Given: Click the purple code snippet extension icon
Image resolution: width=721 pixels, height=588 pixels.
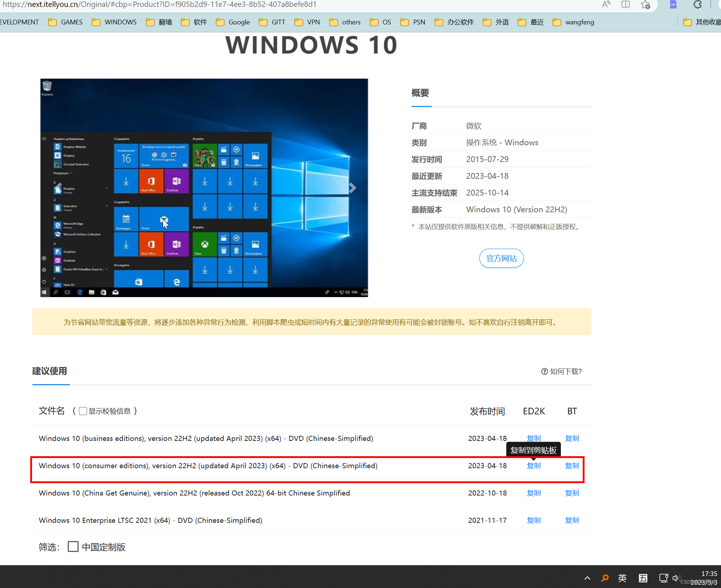Looking at the screenshot, I should pos(673,5).
